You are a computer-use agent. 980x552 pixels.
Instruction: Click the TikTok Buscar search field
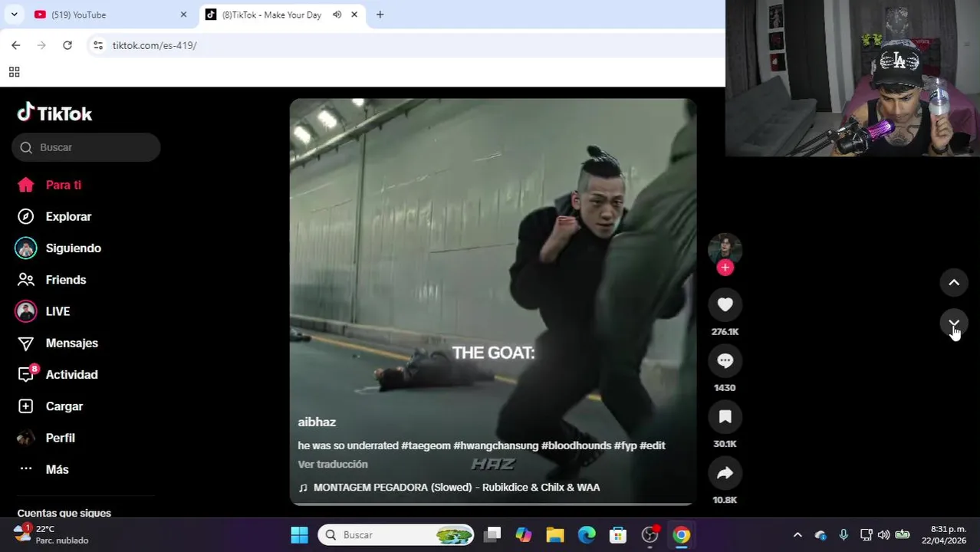tap(86, 147)
